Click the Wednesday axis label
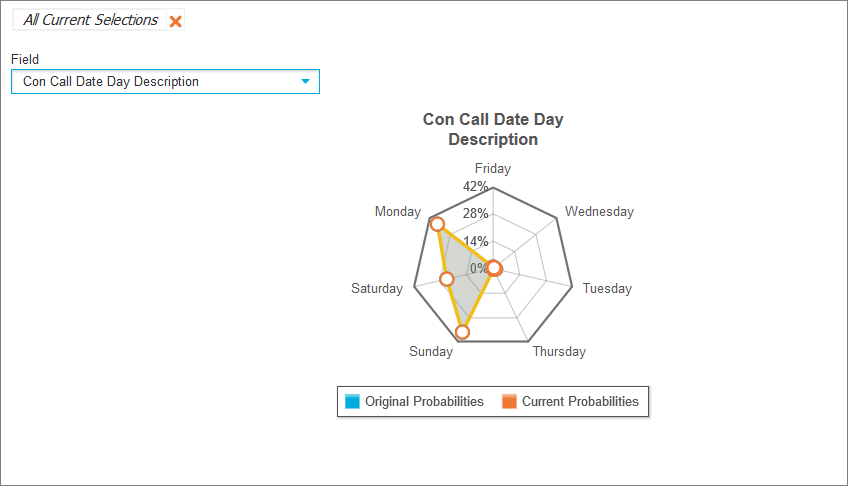Screen dimensions: 848x486 [x=599, y=211]
